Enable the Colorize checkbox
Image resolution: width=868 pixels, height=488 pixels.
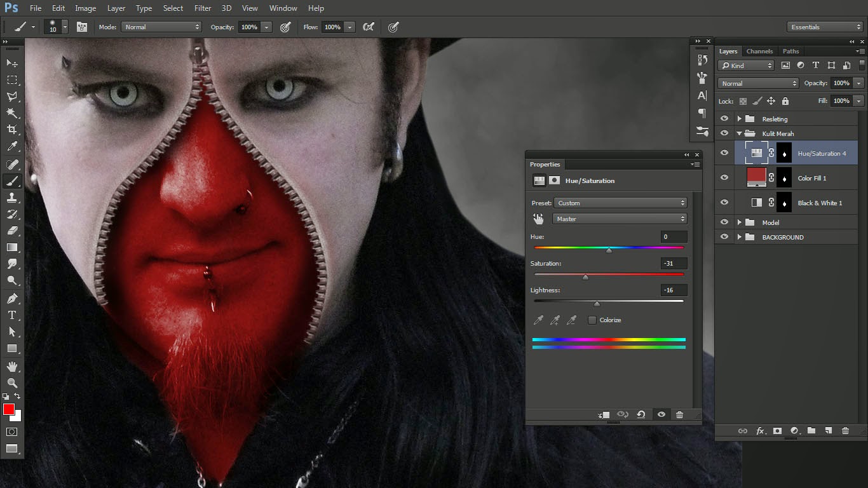pyautogui.click(x=592, y=320)
